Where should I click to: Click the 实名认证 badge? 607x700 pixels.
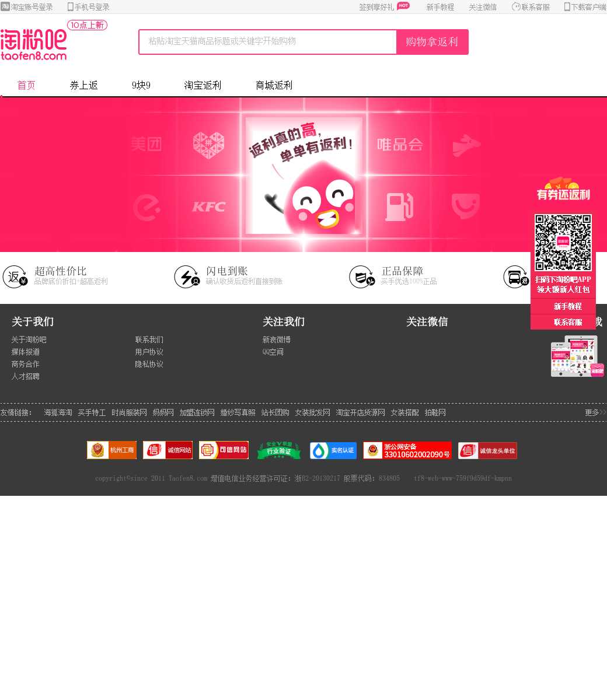coord(333,450)
